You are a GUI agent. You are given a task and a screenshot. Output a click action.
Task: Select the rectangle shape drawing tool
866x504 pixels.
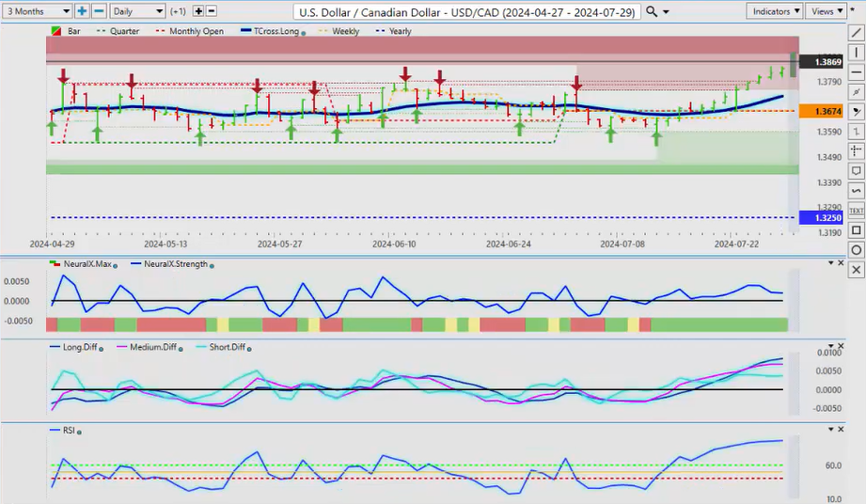(856, 230)
